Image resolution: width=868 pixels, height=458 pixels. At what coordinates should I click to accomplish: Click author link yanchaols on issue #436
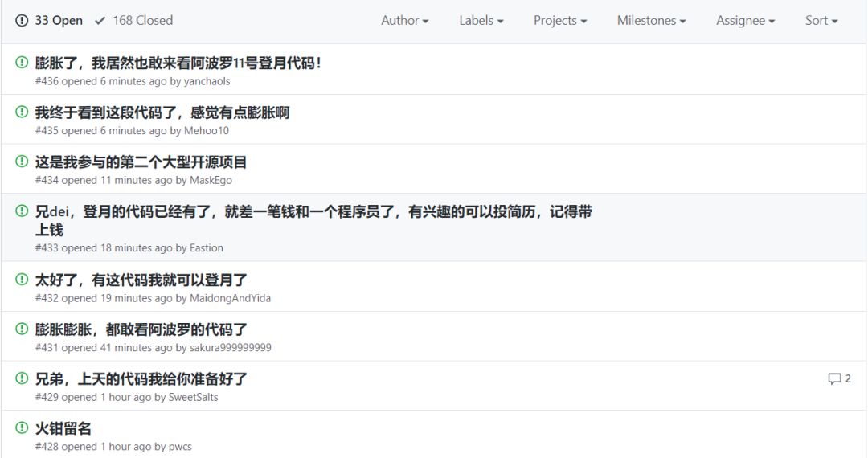tap(207, 81)
